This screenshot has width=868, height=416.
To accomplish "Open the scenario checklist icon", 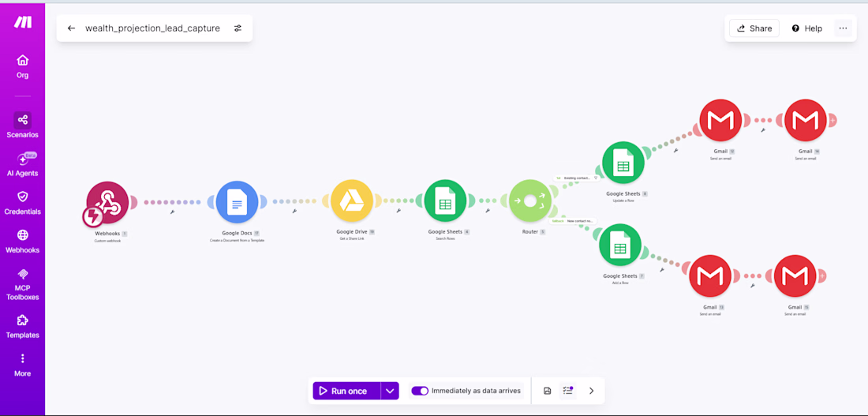I will pyautogui.click(x=567, y=391).
